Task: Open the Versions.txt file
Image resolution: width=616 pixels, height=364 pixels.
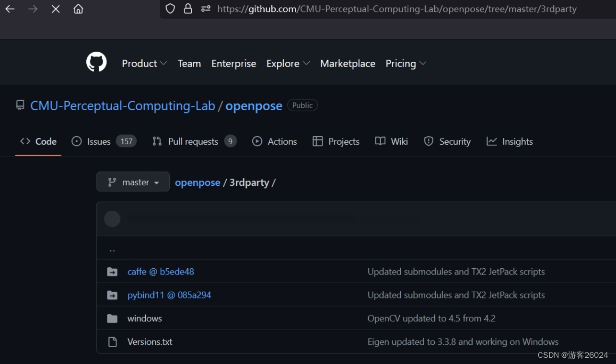Action: point(150,342)
